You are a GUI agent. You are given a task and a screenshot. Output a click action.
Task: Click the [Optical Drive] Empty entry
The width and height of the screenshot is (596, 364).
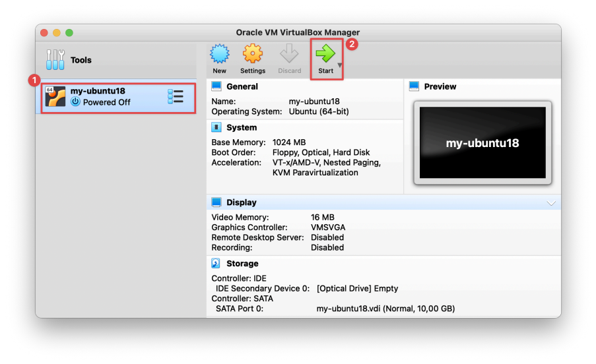pyautogui.click(x=357, y=288)
